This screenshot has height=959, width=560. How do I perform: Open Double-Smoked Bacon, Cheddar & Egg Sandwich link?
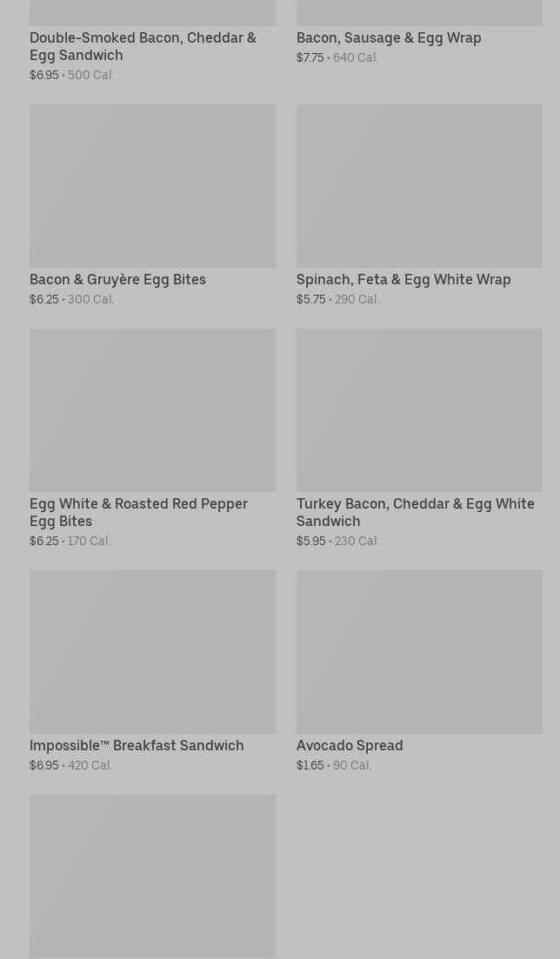143,46
